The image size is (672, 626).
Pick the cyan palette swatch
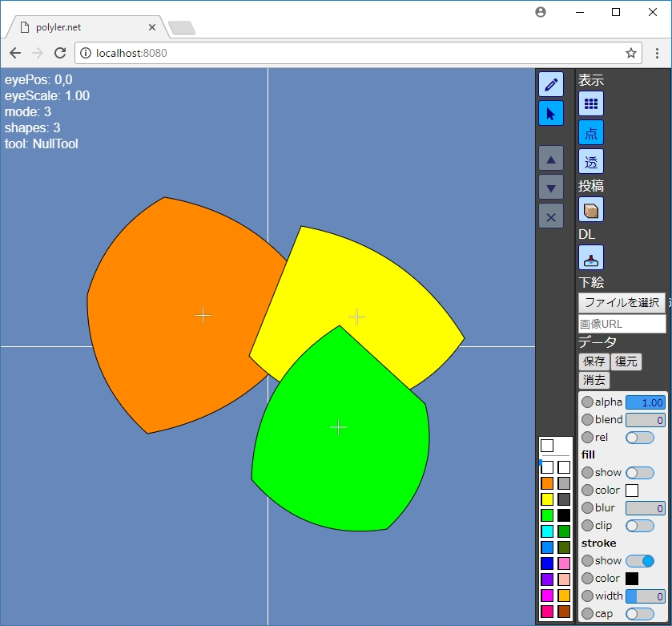pyautogui.click(x=547, y=531)
